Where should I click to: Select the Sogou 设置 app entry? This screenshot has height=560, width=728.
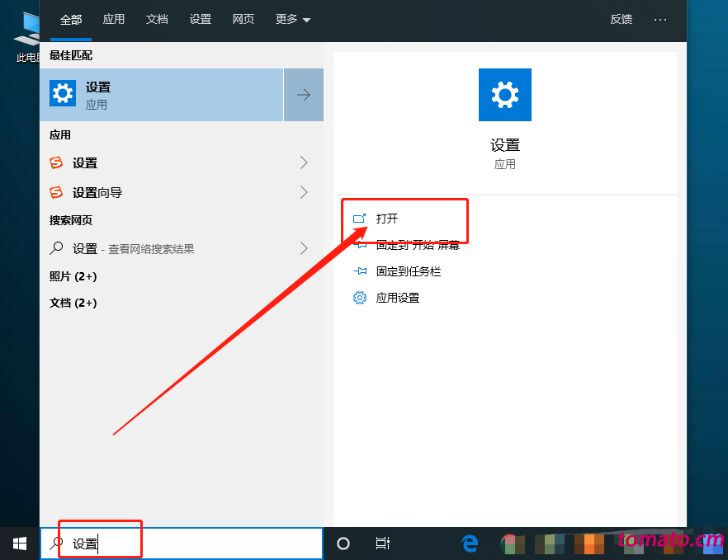(x=182, y=162)
